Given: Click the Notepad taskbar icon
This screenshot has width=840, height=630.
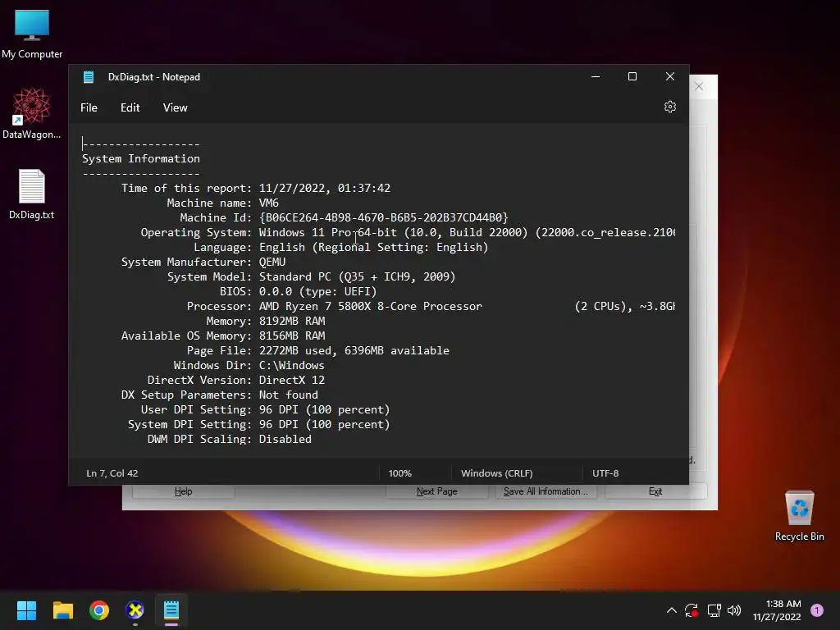Looking at the screenshot, I should 171,610.
